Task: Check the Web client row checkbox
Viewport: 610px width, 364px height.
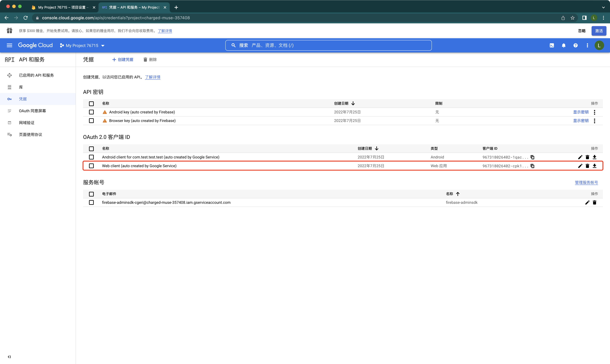Action: point(91,166)
